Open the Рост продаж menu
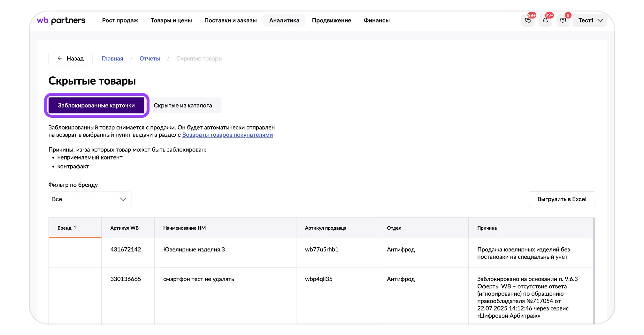 click(120, 20)
